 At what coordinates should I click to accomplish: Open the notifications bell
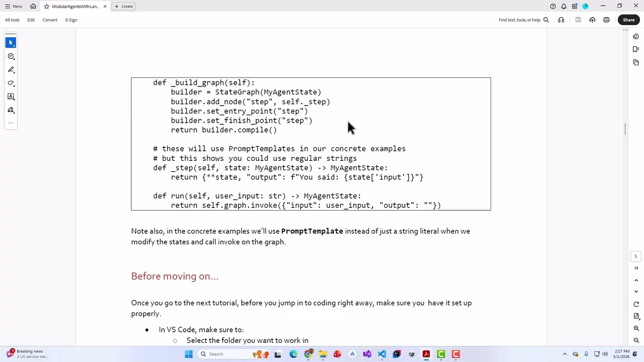(x=563, y=7)
